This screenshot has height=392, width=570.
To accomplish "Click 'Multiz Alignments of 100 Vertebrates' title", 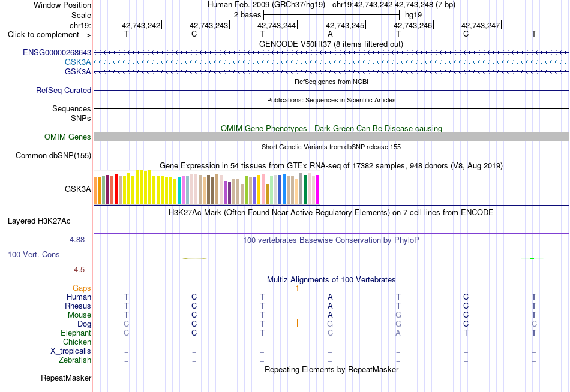I will [x=331, y=280].
